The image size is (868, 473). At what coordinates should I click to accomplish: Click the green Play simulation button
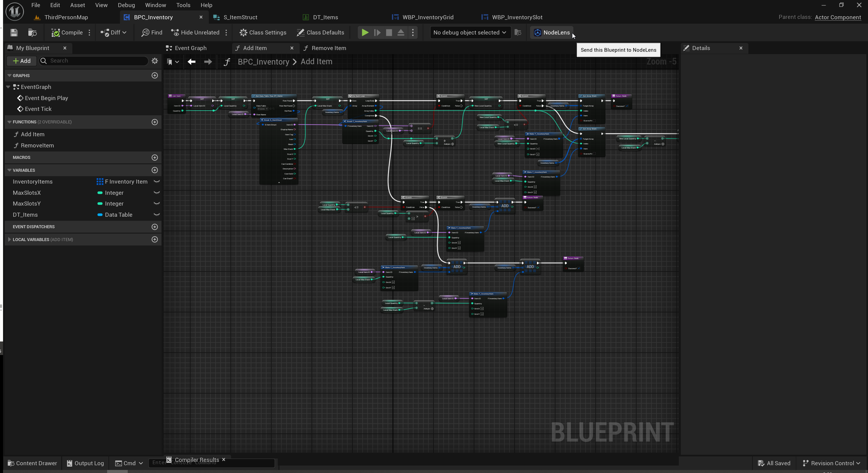(365, 32)
